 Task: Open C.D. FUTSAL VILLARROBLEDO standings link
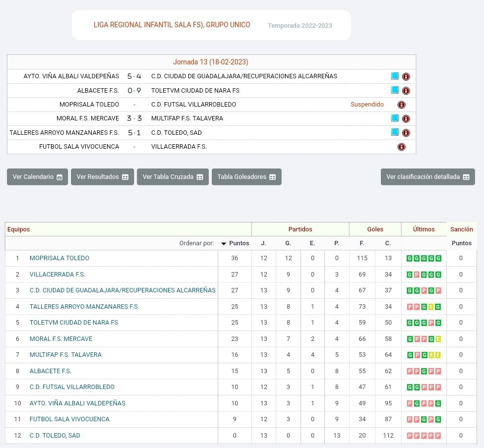pyautogui.click(x=72, y=387)
